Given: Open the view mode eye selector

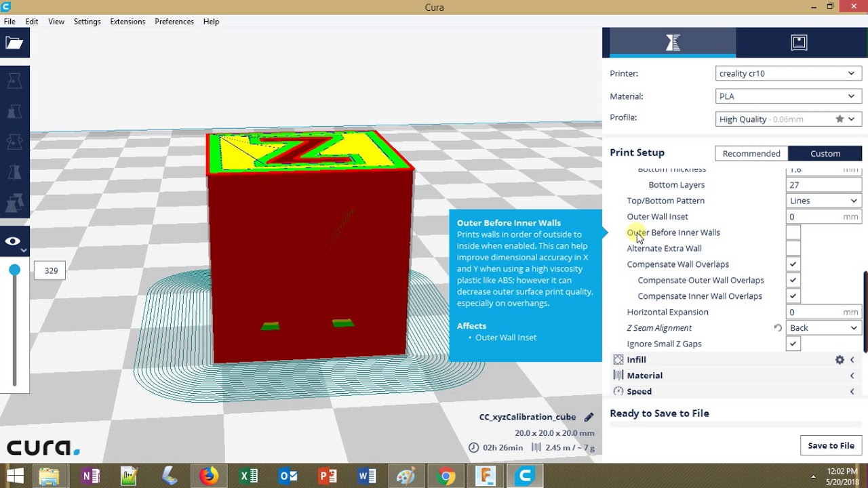Looking at the screenshot, I should click(14, 242).
